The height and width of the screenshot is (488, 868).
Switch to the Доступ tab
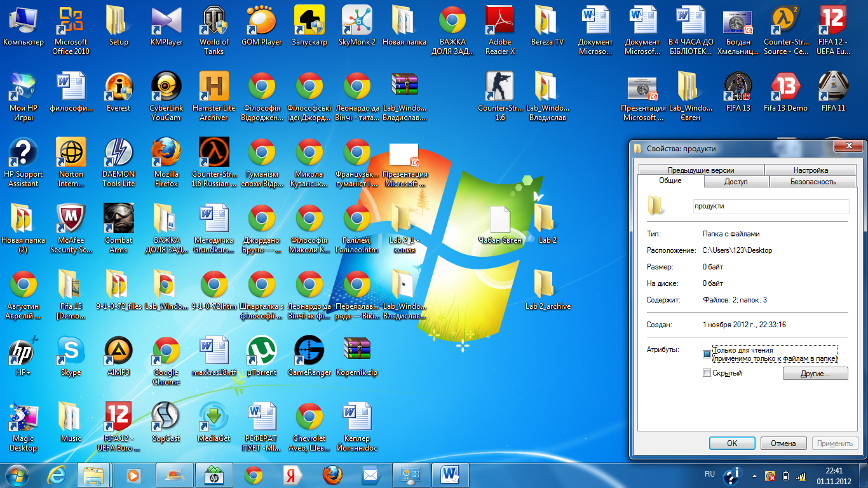pos(736,182)
